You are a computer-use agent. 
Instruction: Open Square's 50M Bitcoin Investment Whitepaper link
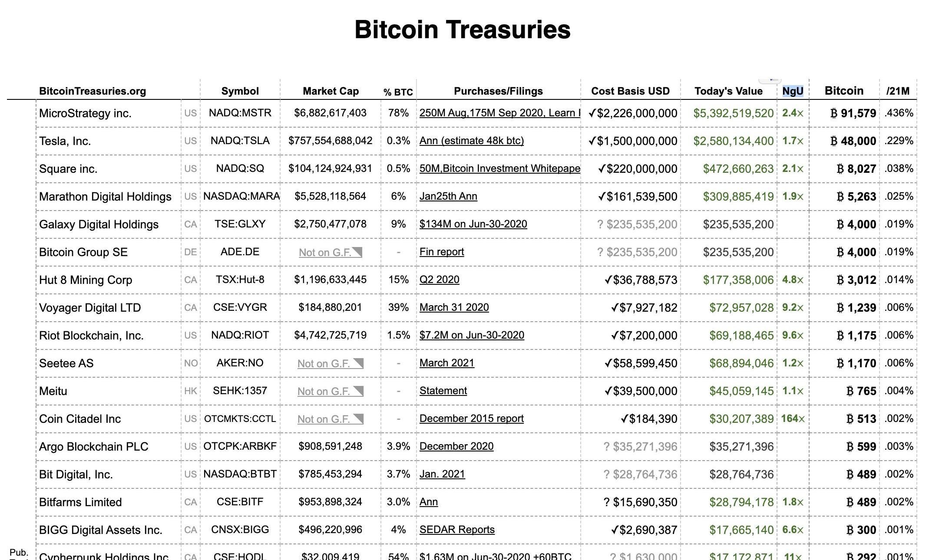499,168
